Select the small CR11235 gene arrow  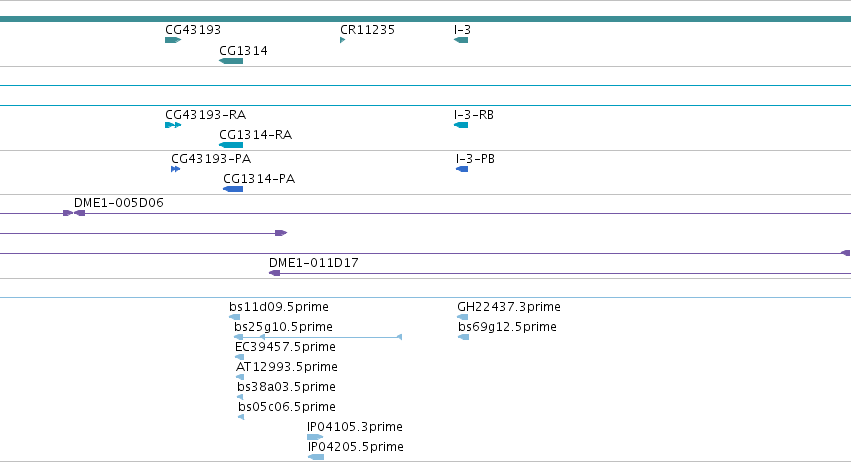[x=342, y=40]
